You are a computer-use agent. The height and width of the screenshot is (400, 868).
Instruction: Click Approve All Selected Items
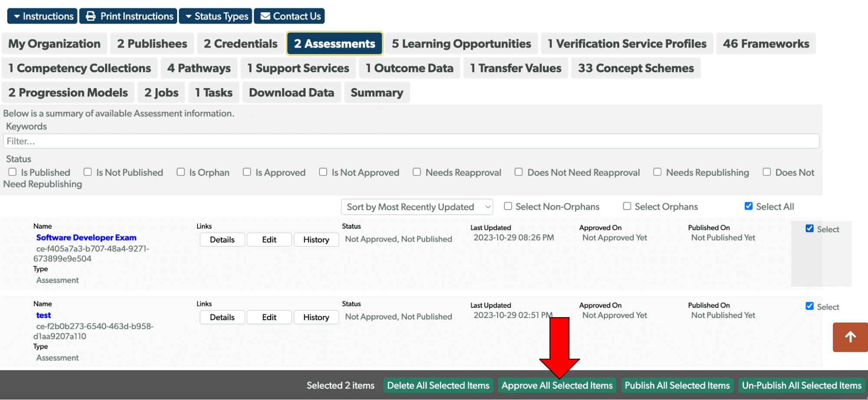click(557, 385)
